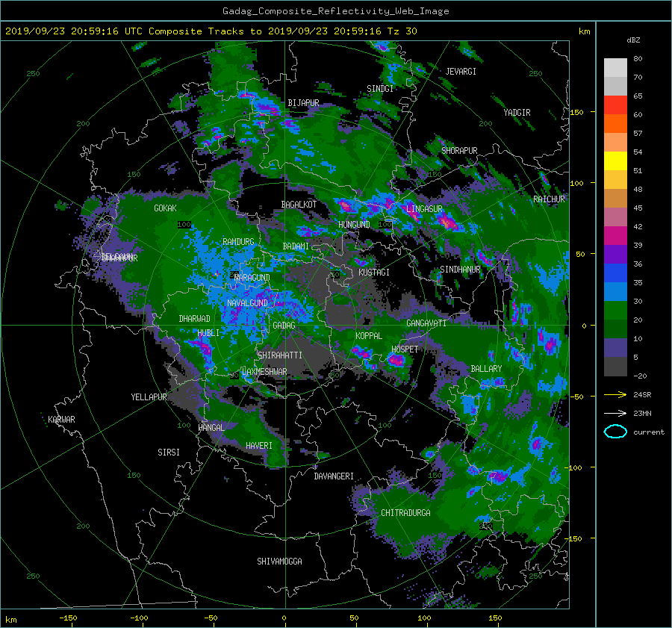The image size is (672, 628).
Task: Click the HAVERI city label
Action: pyautogui.click(x=259, y=446)
